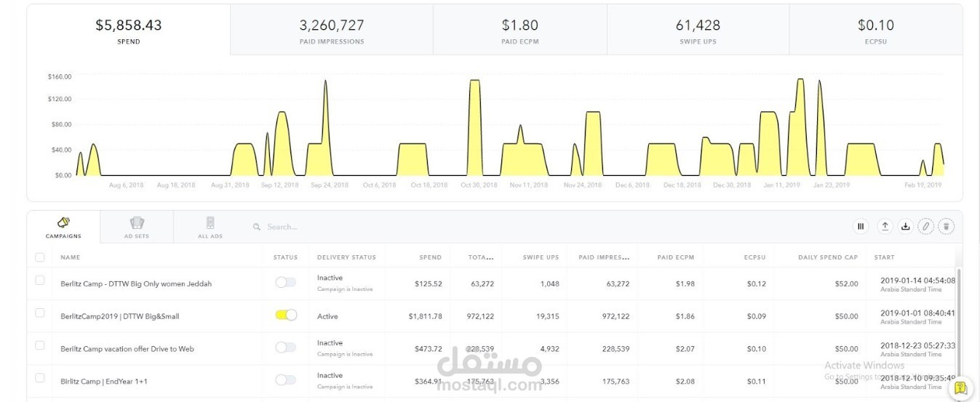Screen dimensions: 980x402
Task: Click the Ad Sets icon
Action: tap(137, 222)
